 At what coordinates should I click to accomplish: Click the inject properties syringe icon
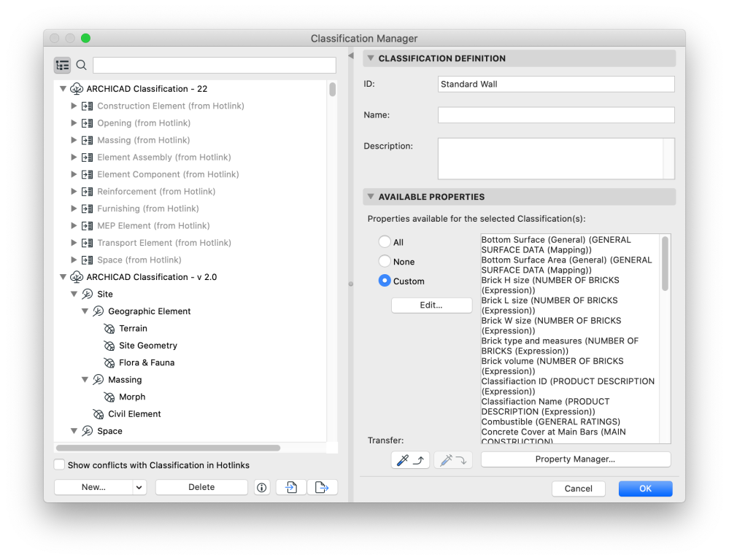pos(453,460)
